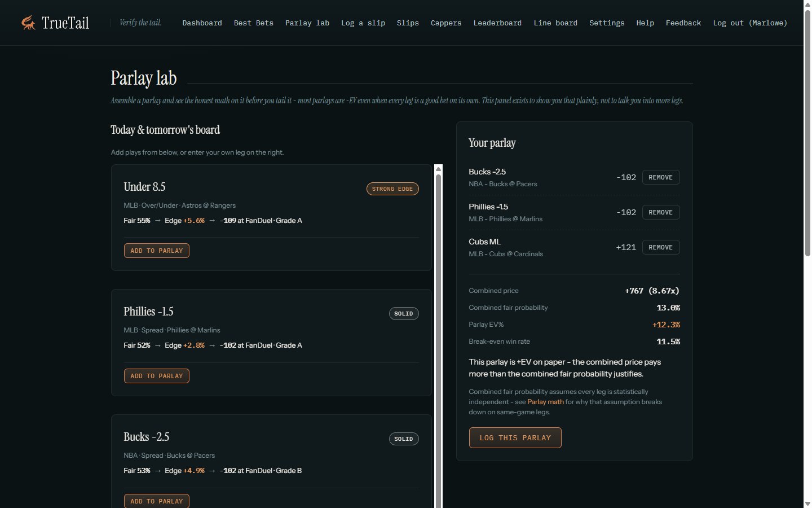Click Today & tomorrow's board heading
Image resolution: width=812 pixels, height=508 pixels.
click(x=165, y=130)
